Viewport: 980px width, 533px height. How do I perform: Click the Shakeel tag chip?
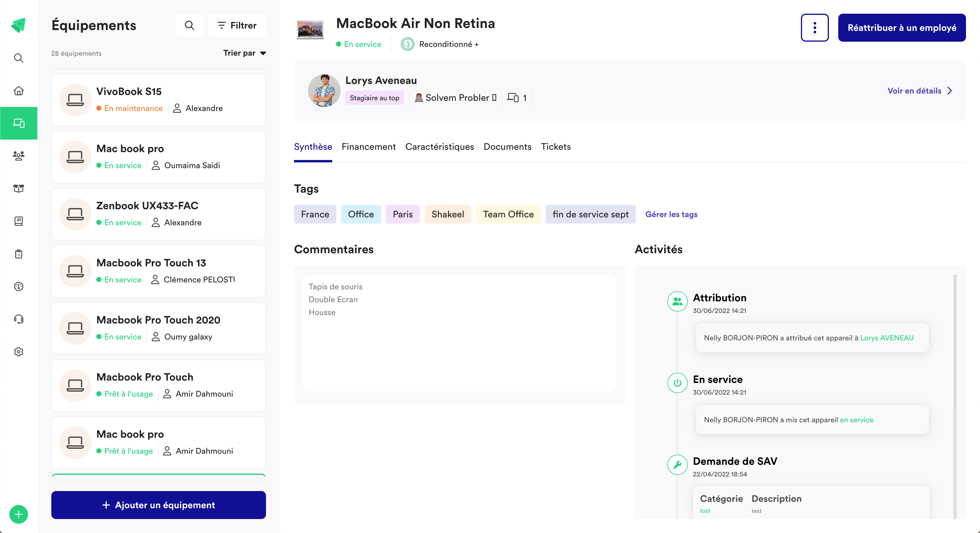[x=448, y=214]
